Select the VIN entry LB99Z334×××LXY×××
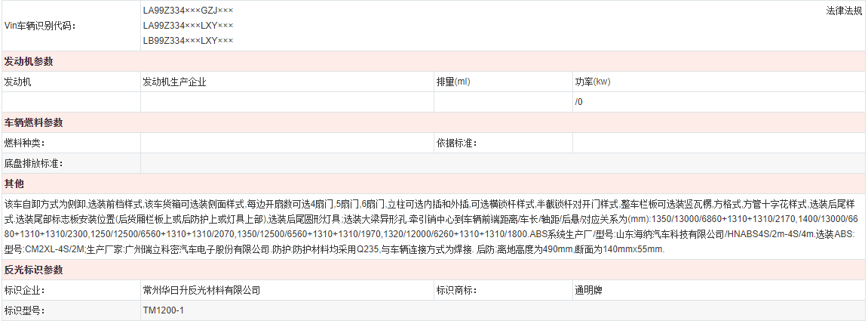 point(188,40)
